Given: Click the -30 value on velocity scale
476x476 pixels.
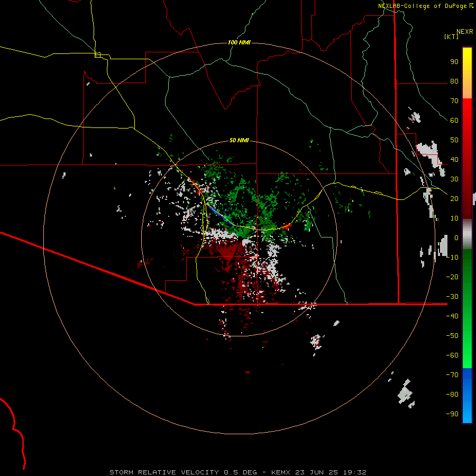Looking at the screenshot, I should pos(452,297).
